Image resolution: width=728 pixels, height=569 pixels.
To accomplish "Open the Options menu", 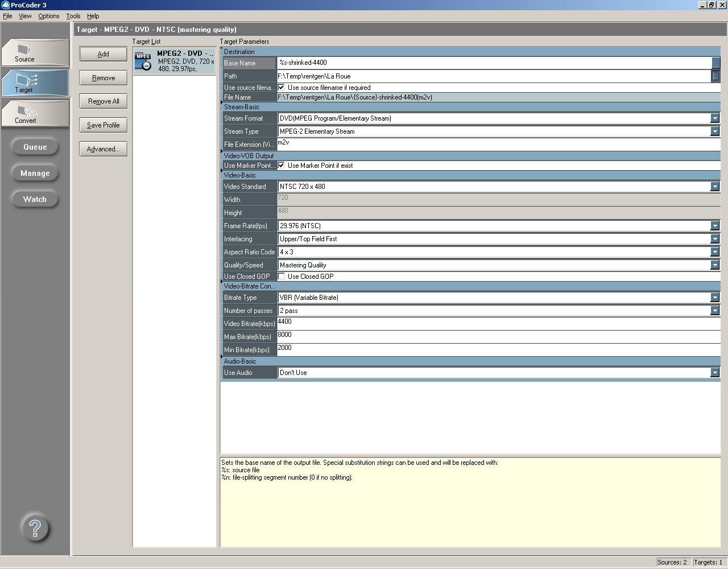I will click(x=48, y=16).
